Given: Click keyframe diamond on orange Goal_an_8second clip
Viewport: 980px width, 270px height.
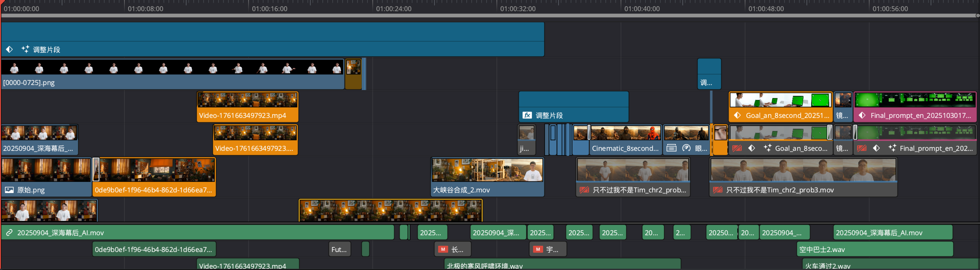Looking at the screenshot, I should [737, 115].
